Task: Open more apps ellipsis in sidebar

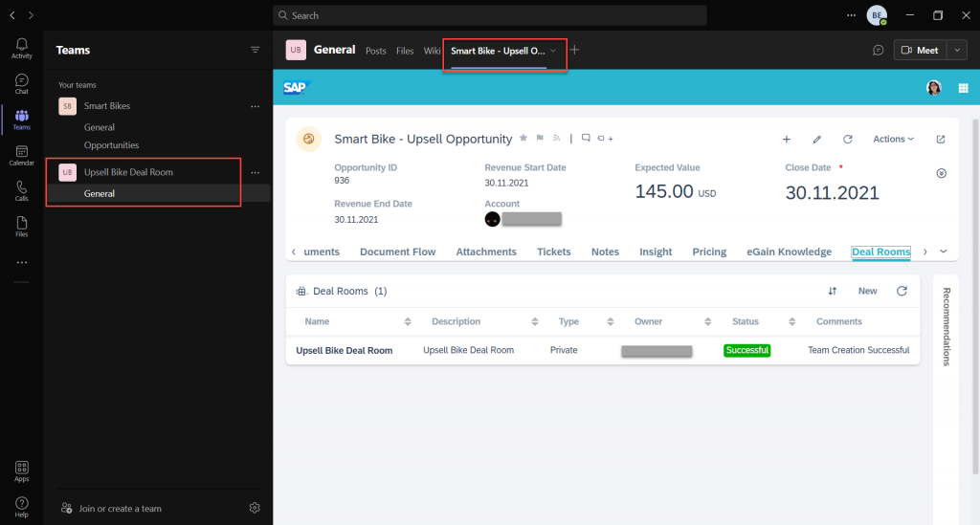Action: point(22,263)
